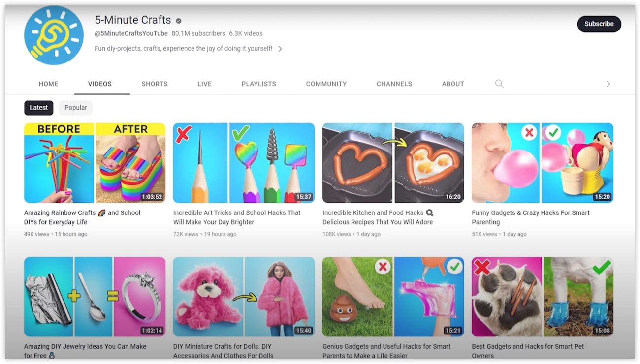640x364 pixels.
Task: Click the verified badge next to the channel name
Action: click(179, 21)
